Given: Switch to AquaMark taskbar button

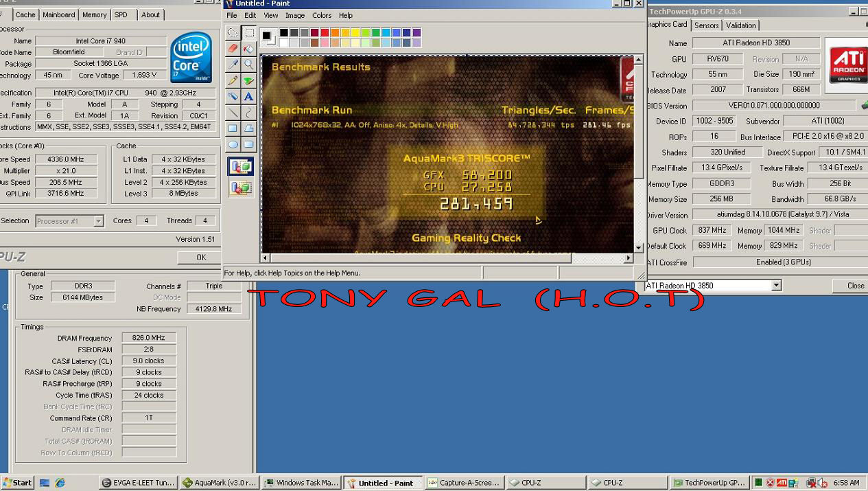Looking at the screenshot, I should click(x=220, y=483).
